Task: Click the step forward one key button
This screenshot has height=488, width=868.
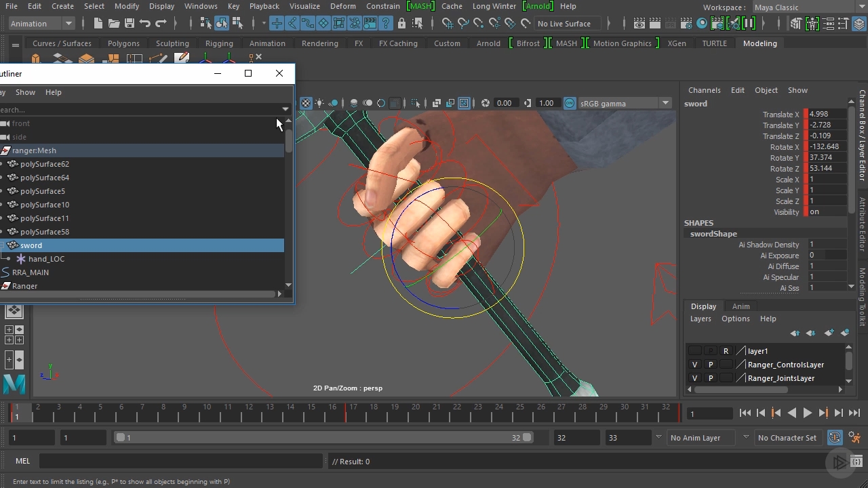Action: click(823, 413)
